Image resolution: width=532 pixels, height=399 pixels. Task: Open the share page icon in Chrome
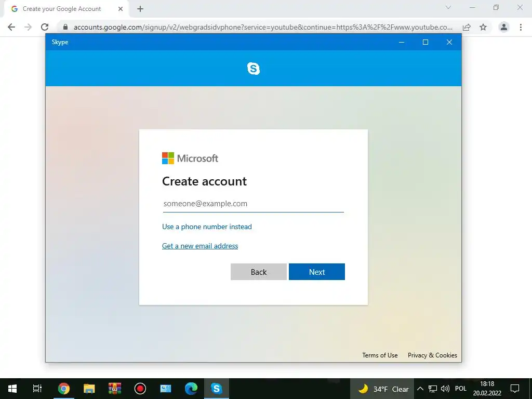467,27
